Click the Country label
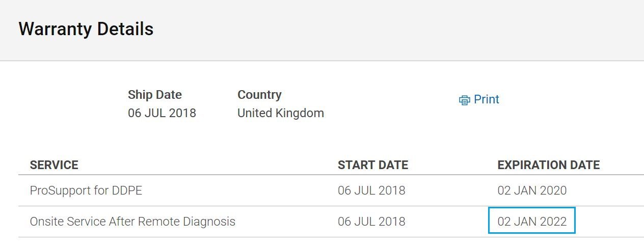This screenshot has width=644, height=246. point(259,95)
